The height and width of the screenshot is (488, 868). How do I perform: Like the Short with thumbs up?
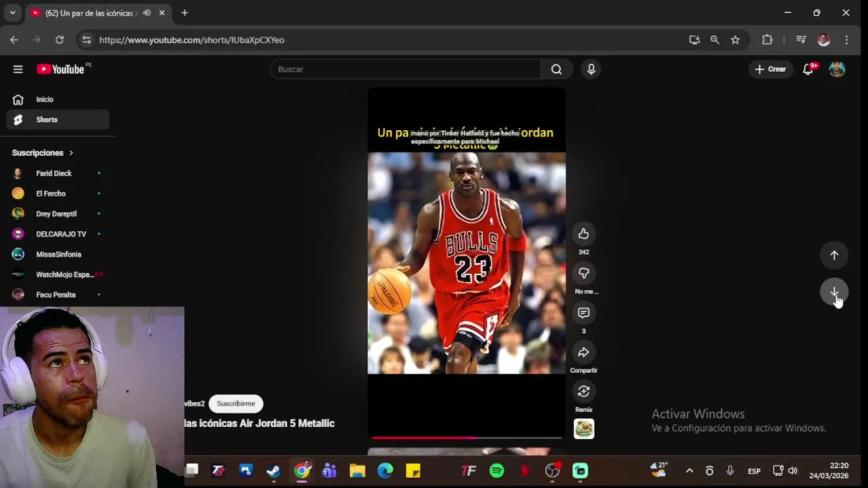coord(584,234)
